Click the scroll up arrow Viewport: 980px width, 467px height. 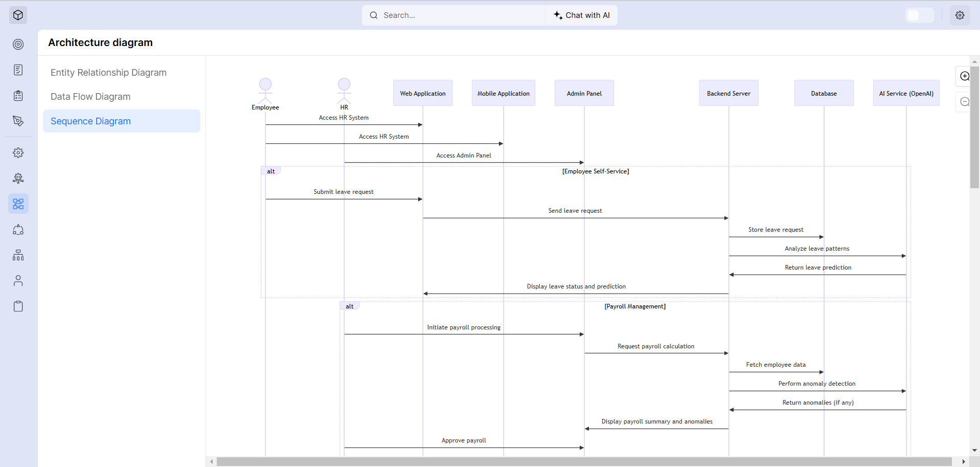[974, 61]
